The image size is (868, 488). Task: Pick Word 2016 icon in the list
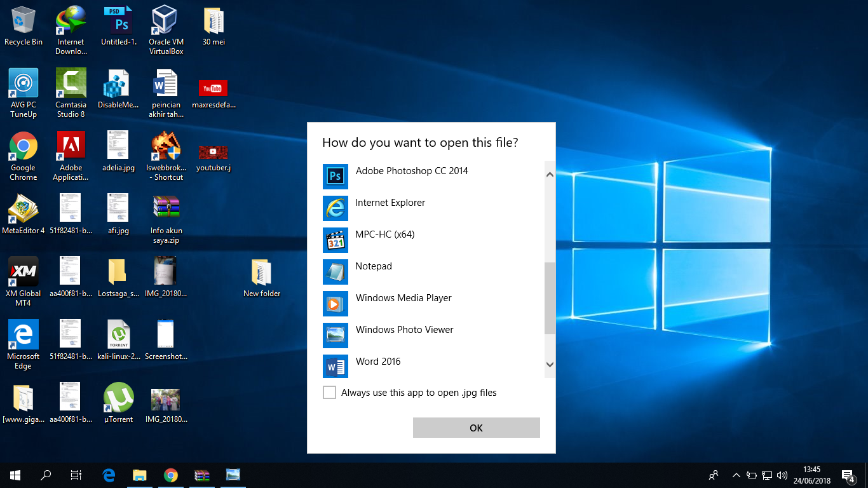coord(336,367)
